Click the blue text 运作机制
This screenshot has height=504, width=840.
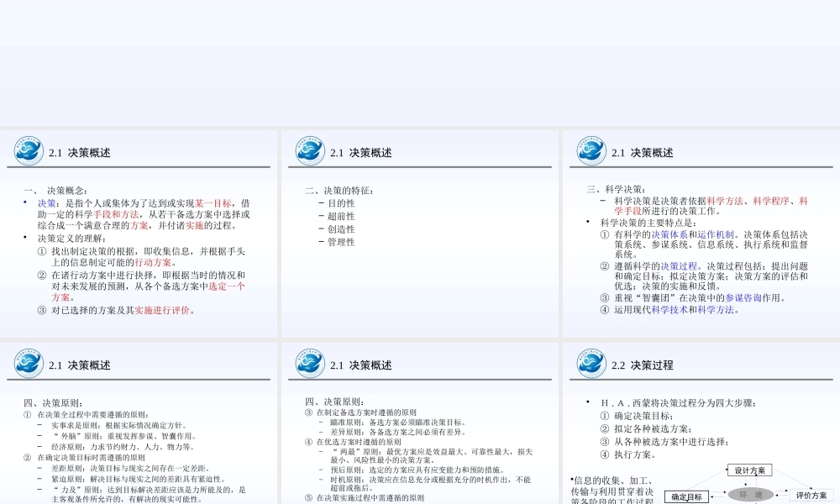(x=715, y=234)
